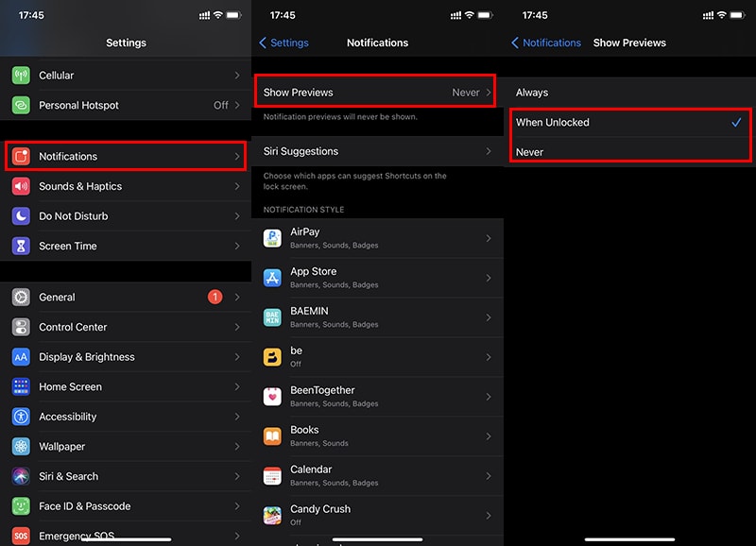Image resolution: width=756 pixels, height=546 pixels.
Task: Tap the red Notifications icon
Action: coord(21,156)
